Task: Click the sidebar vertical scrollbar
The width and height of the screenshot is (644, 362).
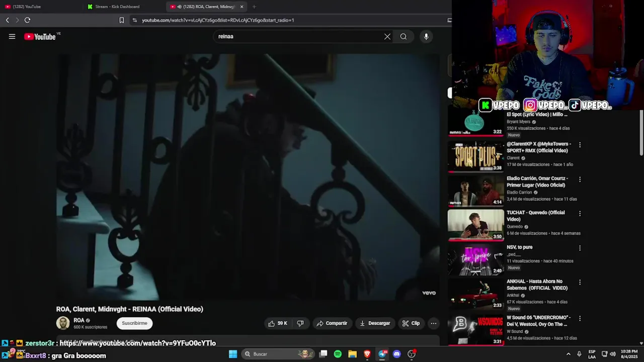Action: pos(641,133)
